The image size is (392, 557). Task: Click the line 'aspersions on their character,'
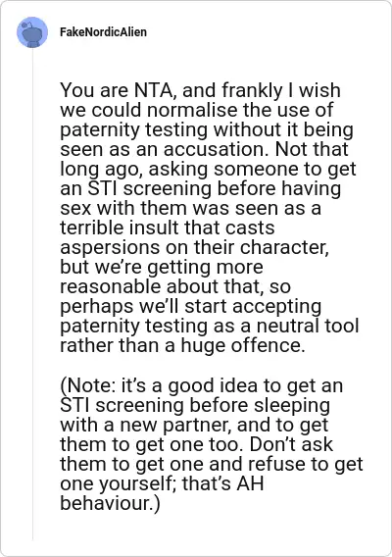[195, 247]
